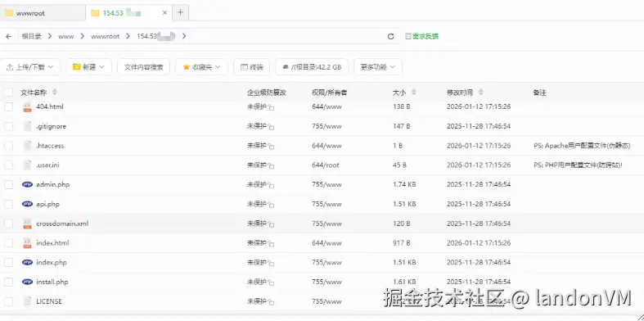
Task: Open the 终端 terminal button
Action: [251, 67]
